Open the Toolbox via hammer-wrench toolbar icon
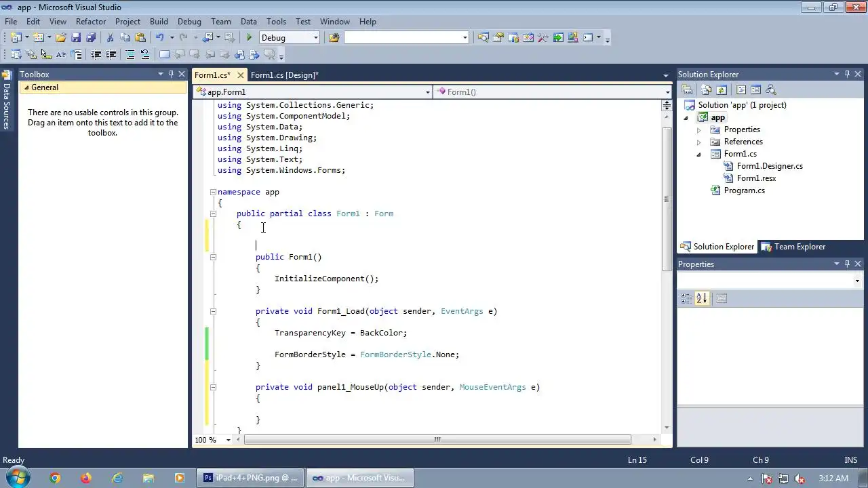 point(542,37)
